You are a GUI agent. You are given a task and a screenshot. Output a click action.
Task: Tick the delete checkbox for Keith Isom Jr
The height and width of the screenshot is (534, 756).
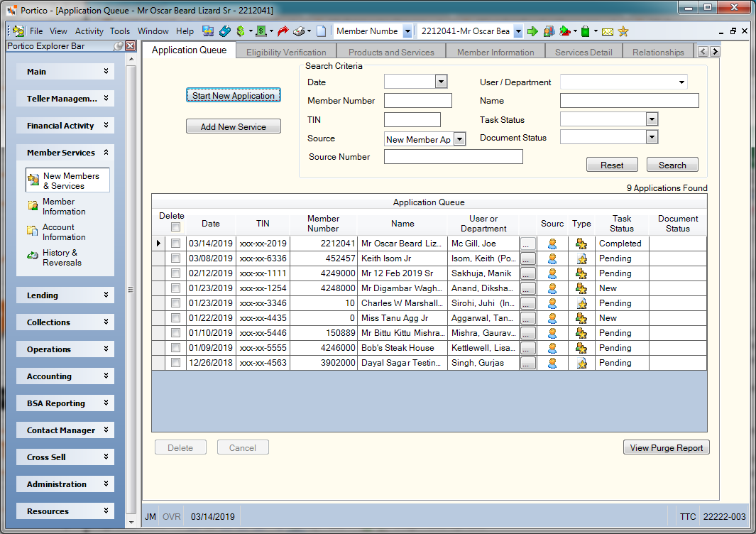pyautogui.click(x=175, y=258)
